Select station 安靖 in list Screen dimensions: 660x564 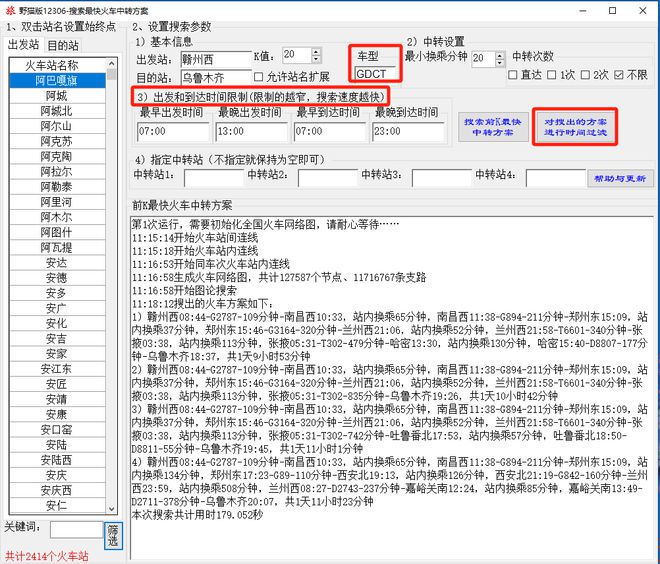[57, 399]
